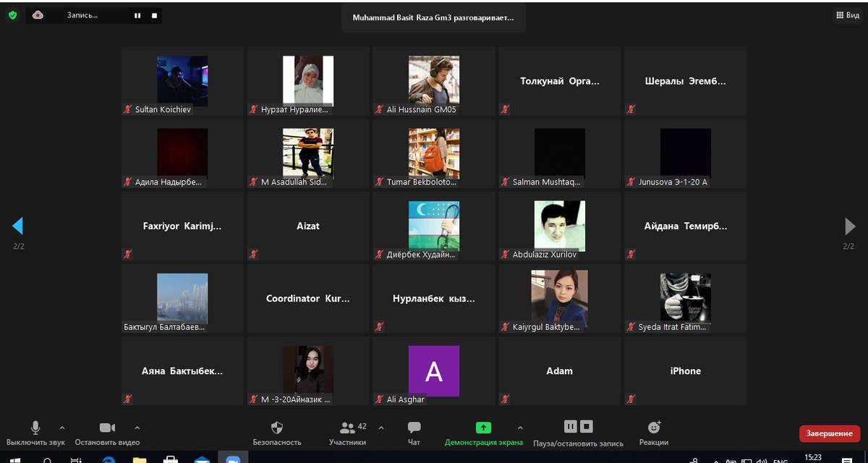The height and width of the screenshot is (463, 868).
Task: Open the Вид view layout menu
Action: [847, 15]
